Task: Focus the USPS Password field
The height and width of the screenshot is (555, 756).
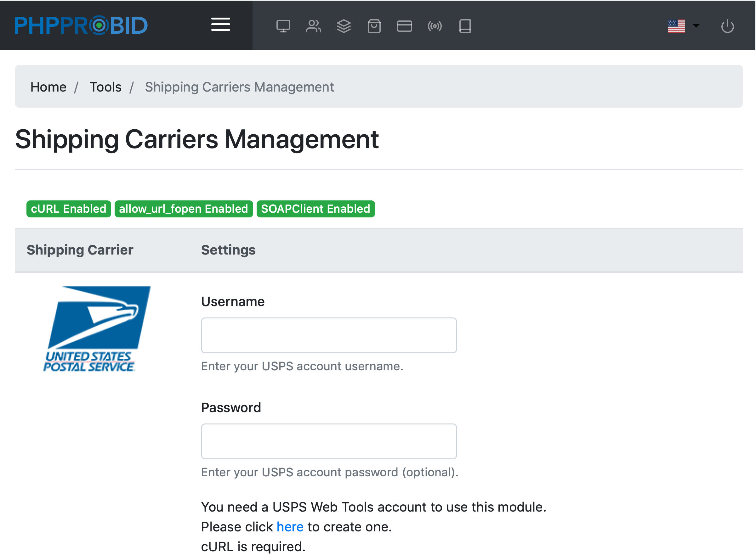Action: click(x=328, y=441)
